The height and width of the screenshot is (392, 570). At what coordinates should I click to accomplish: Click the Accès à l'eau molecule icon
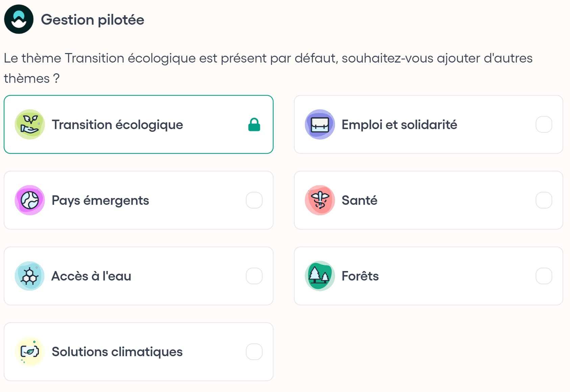(29, 276)
